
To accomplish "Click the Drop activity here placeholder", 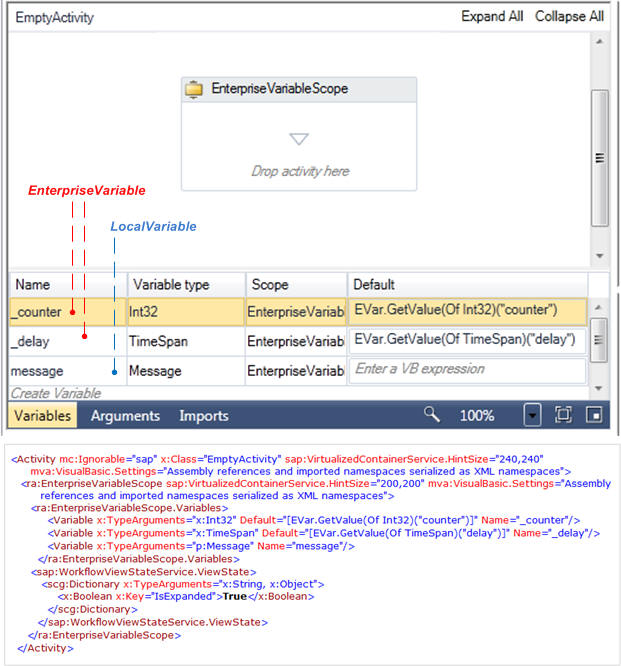I will click(300, 171).
